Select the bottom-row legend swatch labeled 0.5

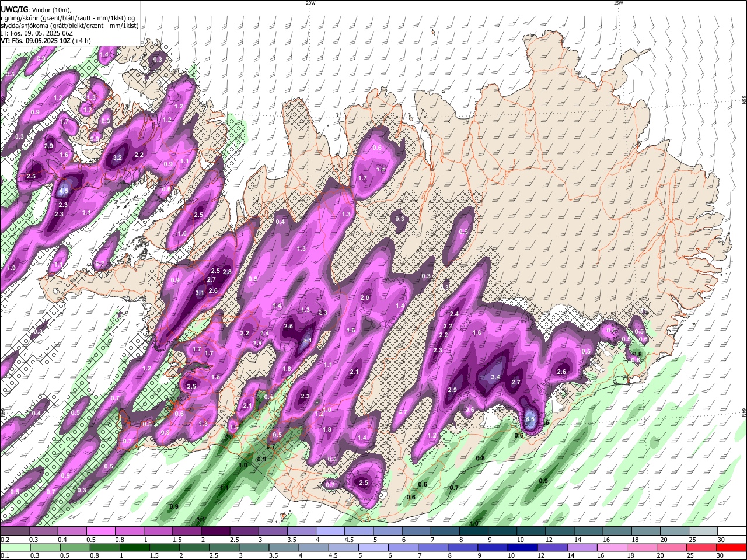(75, 547)
